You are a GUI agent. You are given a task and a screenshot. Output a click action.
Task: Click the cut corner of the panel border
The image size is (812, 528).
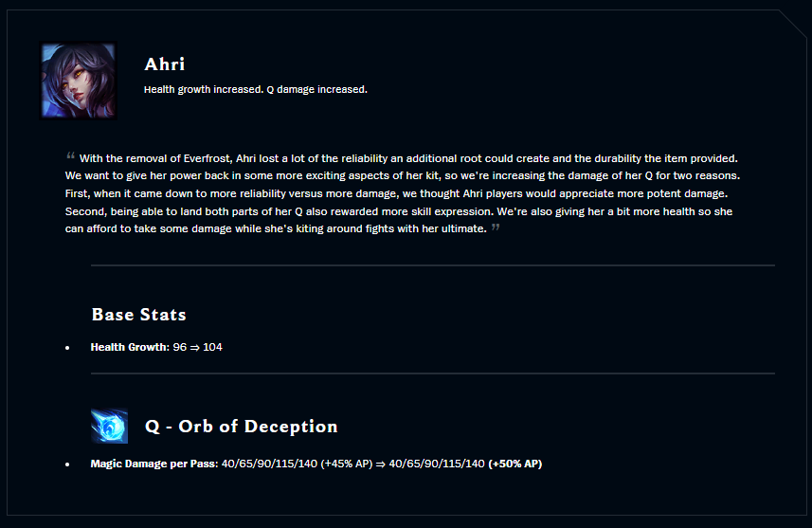click(x=793, y=24)
